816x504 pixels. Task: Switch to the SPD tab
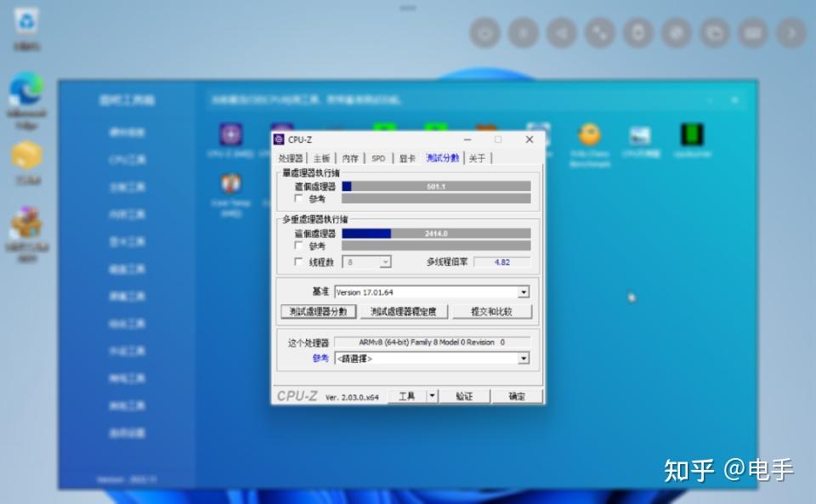[x=377, y=157]
